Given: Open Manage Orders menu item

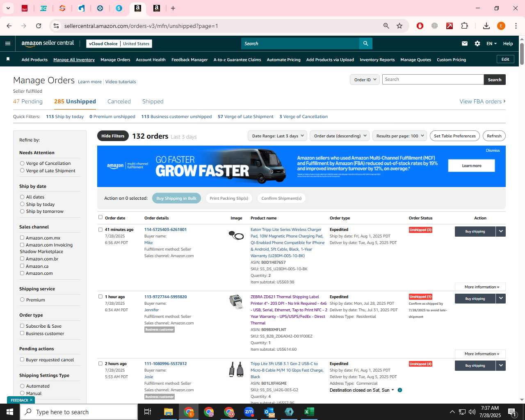Looking at the screenshot, I should [x=115, y=59].
